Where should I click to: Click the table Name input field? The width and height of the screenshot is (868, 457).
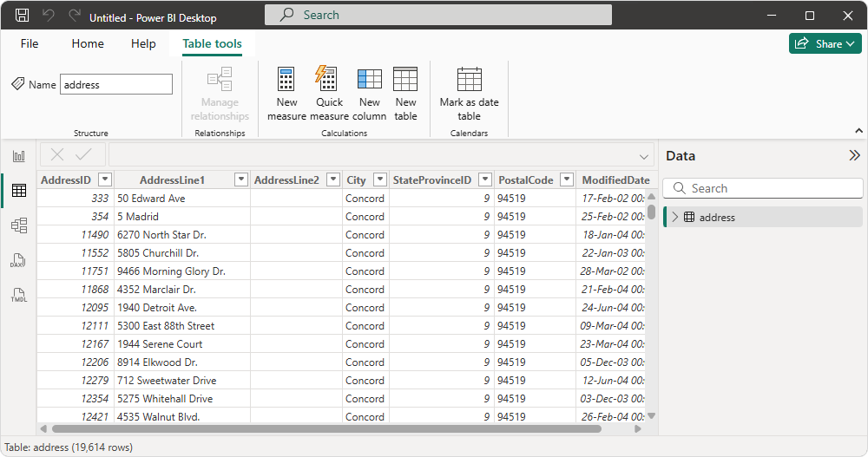click(x=116, y=85)
